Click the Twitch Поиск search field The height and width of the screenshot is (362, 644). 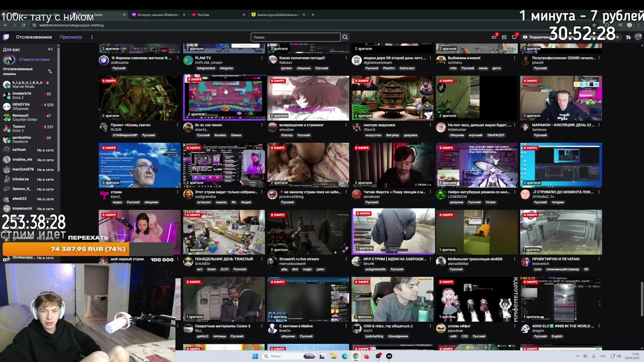(x=295, y=37)
